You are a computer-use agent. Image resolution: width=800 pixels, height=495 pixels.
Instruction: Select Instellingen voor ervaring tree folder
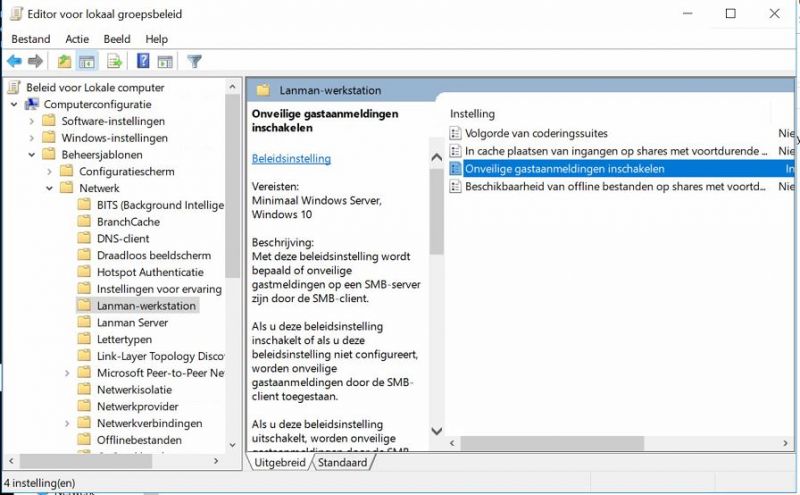159,289
